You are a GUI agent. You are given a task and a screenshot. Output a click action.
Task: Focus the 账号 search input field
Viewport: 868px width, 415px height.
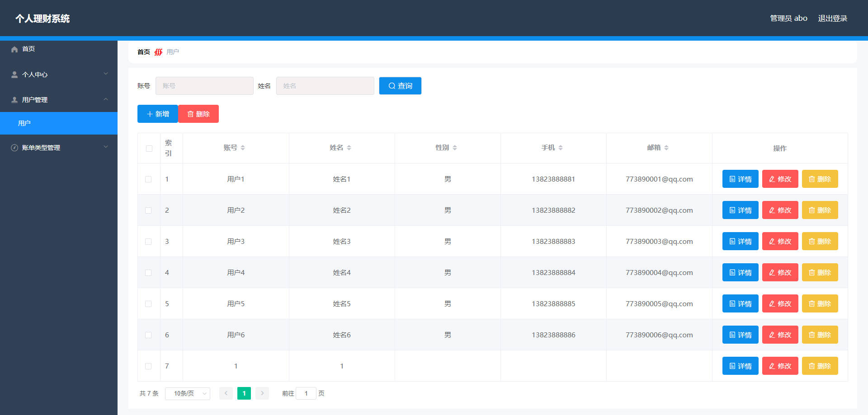tap(204, 86)
